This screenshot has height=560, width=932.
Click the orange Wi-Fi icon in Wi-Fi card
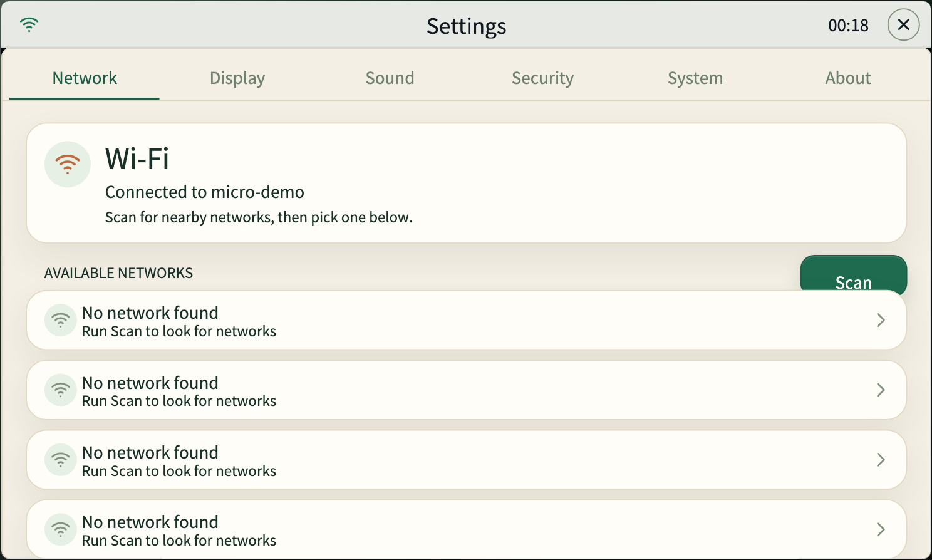tap(68, 164)
